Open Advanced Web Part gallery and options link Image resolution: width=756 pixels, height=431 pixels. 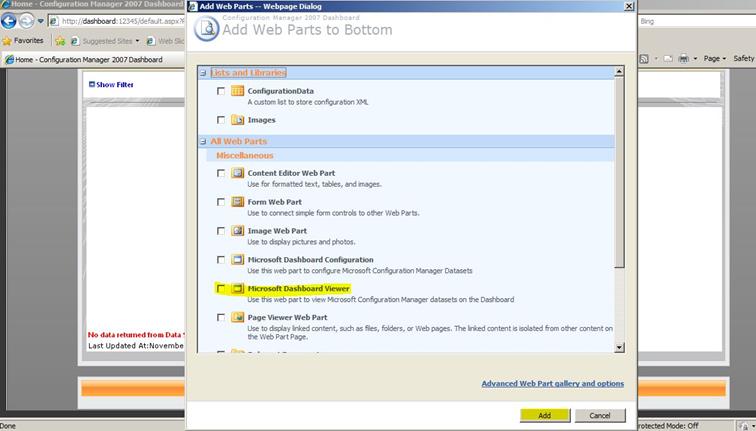point(553,384)
